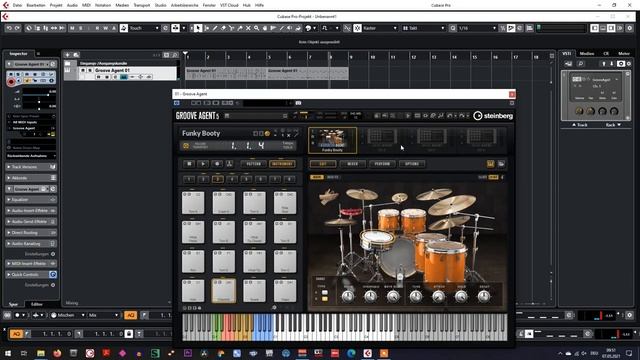Click the Add Track Instrument icon in VSTi
The height and width of the screenshot is (360, 640).
pos(569,64)
